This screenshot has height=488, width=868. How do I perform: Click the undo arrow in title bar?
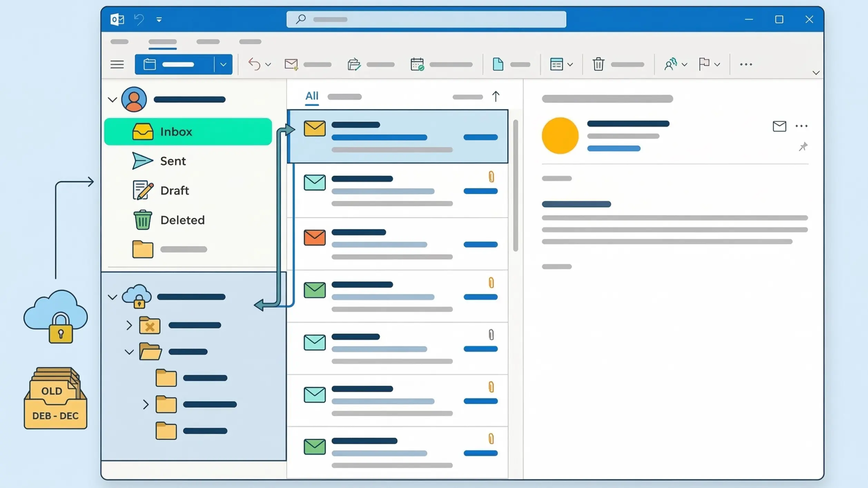point(139,19)
